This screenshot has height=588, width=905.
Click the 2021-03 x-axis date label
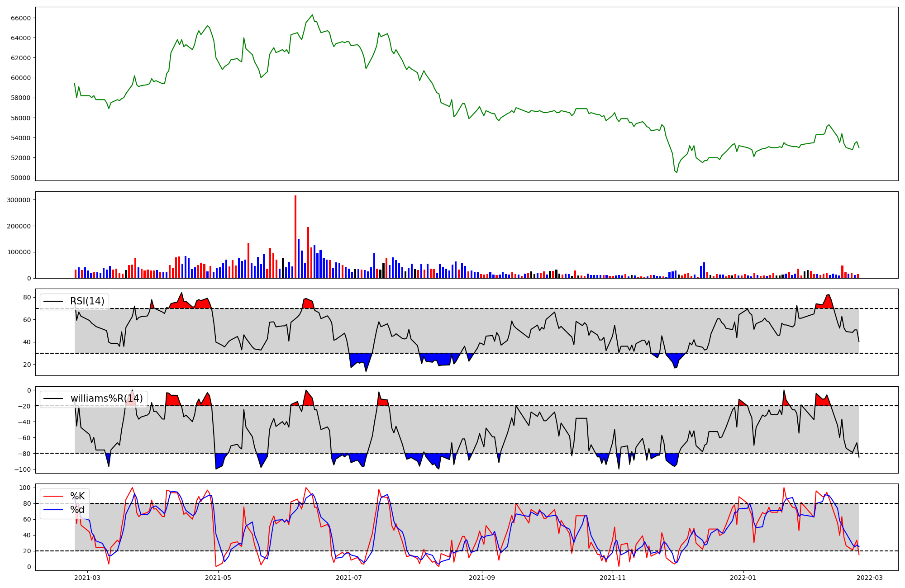pos(87,577)
